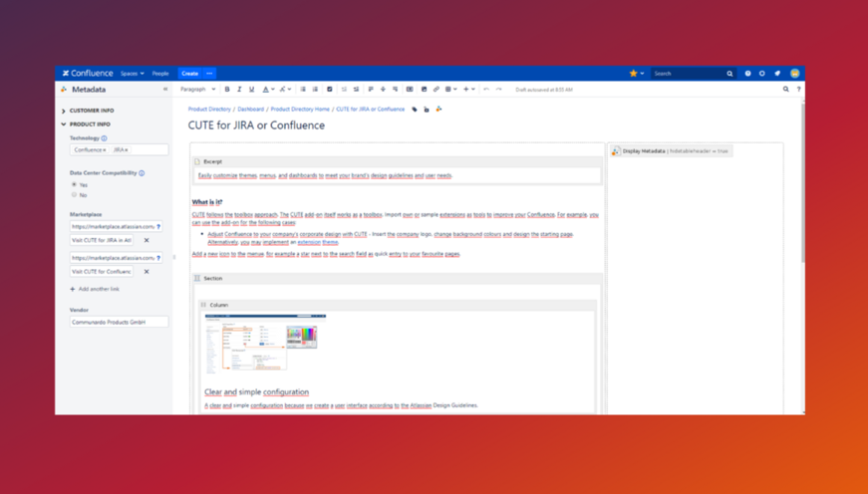Open the text color dropdown arrow

273,89
